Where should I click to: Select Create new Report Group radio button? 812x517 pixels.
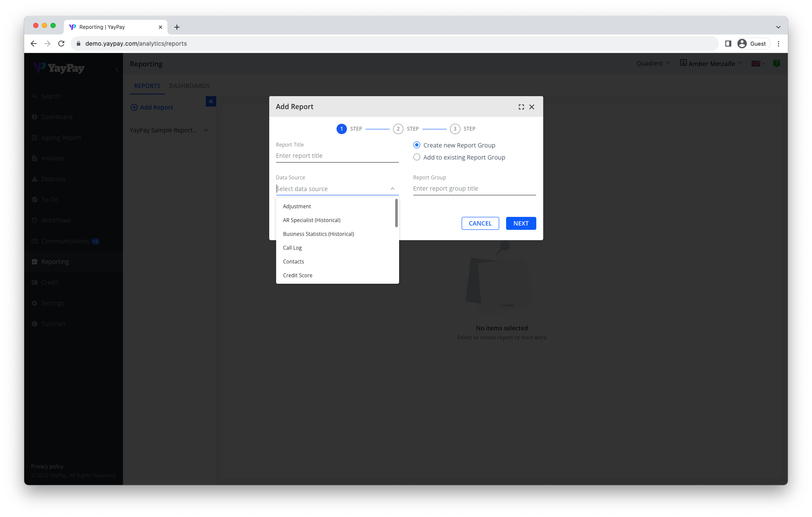click(x=417, y=145)
